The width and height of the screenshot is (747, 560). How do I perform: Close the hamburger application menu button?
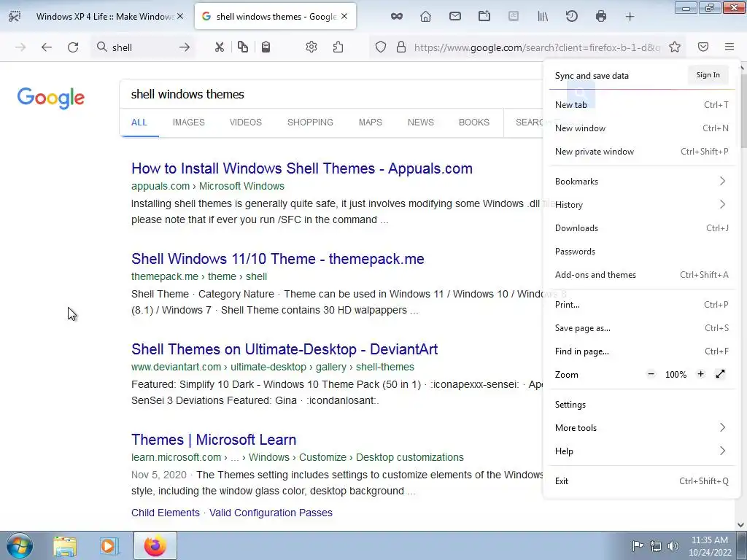(729, 47)
